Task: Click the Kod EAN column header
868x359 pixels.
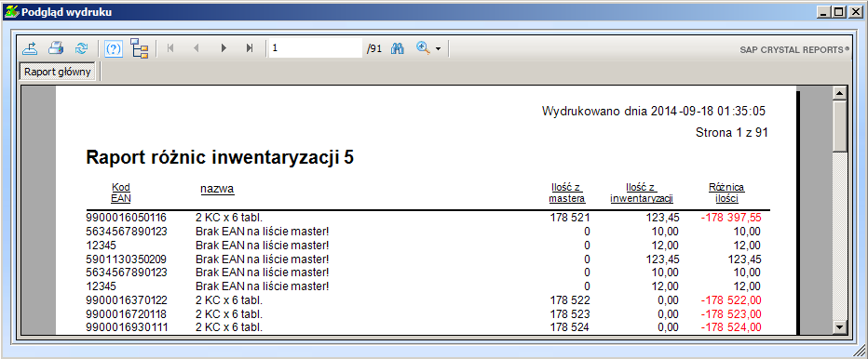Action: click(121, 193)
